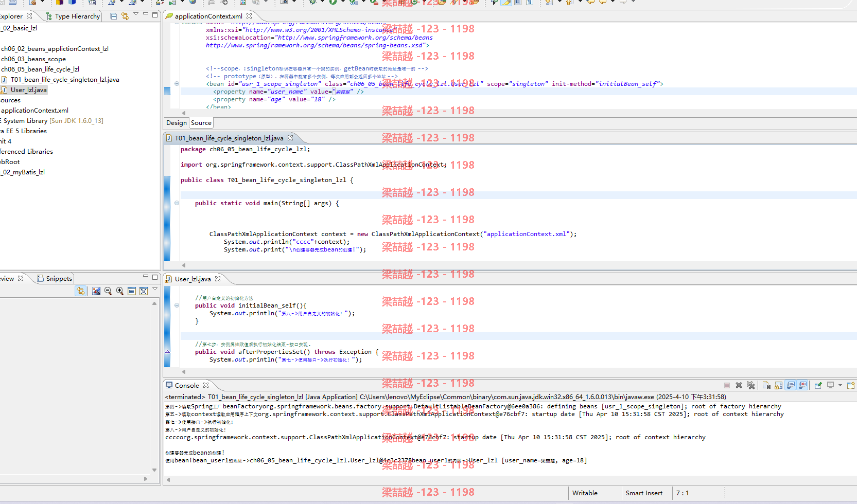Close the applicationContext.xml editor tab
857x504 pixels.
click(x=249, y=16)
